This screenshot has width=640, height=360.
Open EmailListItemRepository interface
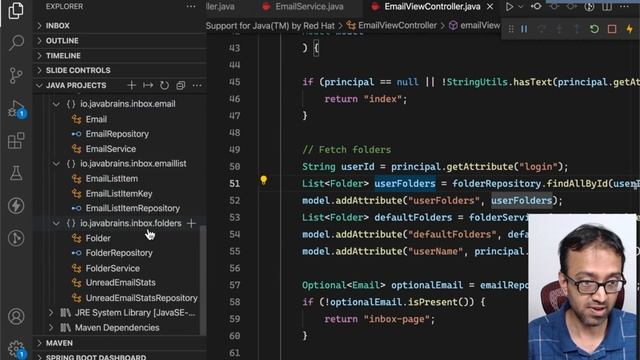tap(133, 208)
